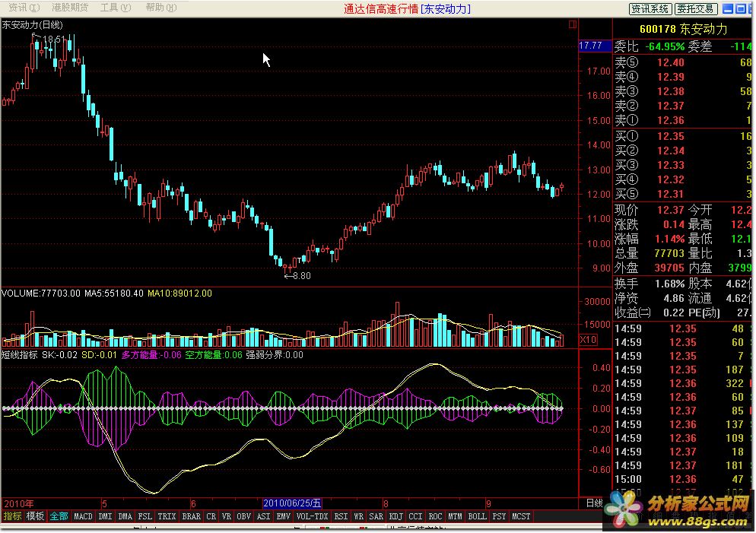Switch to the PSY indicator
Screen dimensions: 756x533
tap(499, 516)
